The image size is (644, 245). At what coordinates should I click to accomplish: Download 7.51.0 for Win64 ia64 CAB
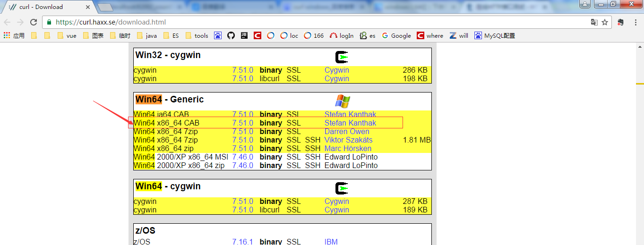242,115
